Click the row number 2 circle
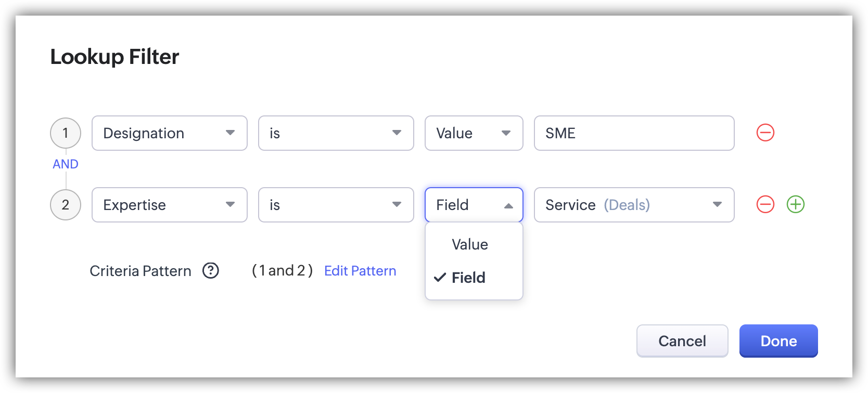 [x=66, y=205]
